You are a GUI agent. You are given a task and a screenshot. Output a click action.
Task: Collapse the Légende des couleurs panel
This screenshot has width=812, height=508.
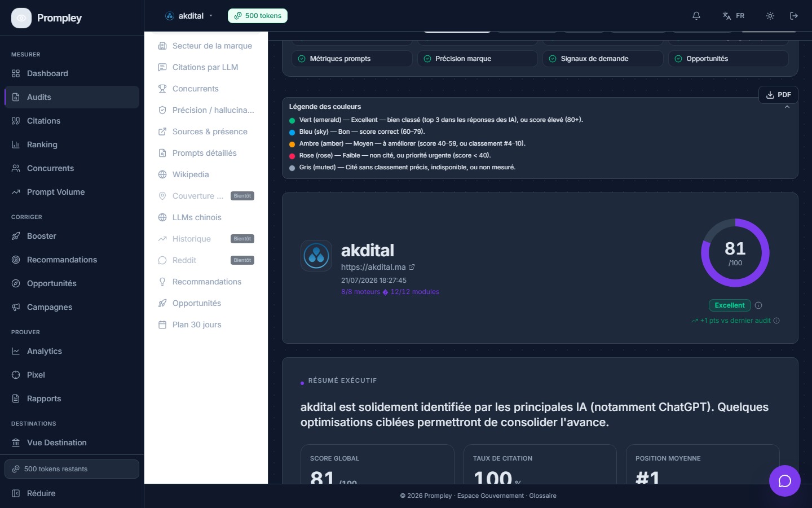(787, 107)
